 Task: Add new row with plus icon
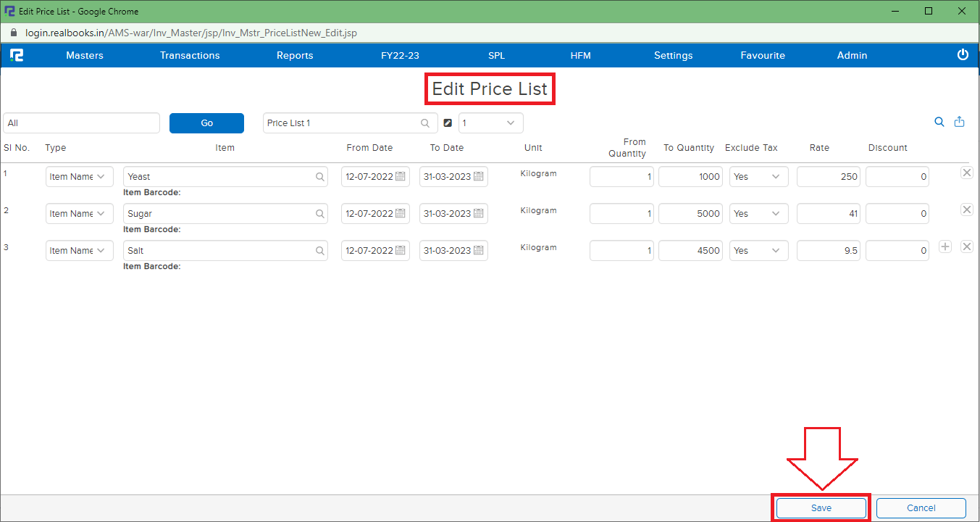(945, 246)
